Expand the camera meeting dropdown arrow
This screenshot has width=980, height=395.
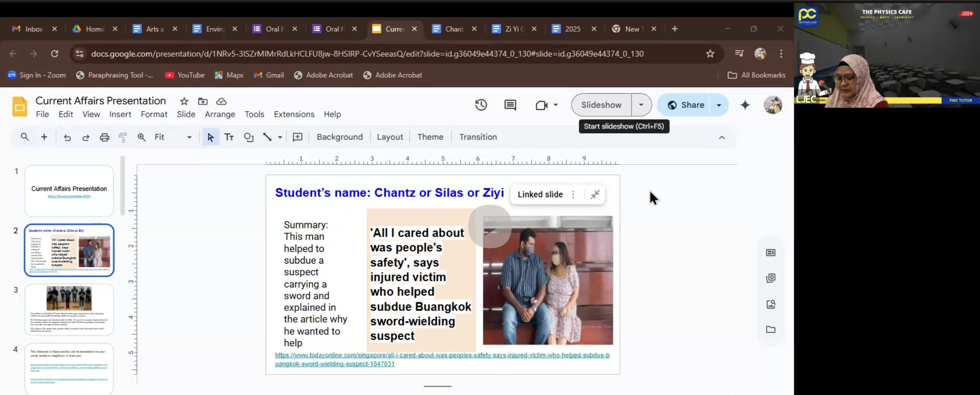pyautogui.click(x=555, y=105)
